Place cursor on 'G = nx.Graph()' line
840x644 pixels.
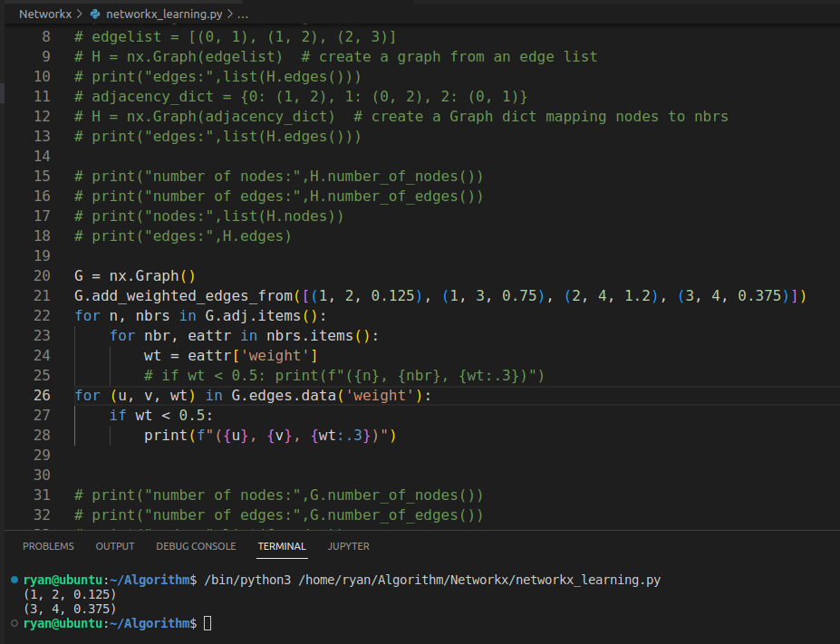[135, 275]
